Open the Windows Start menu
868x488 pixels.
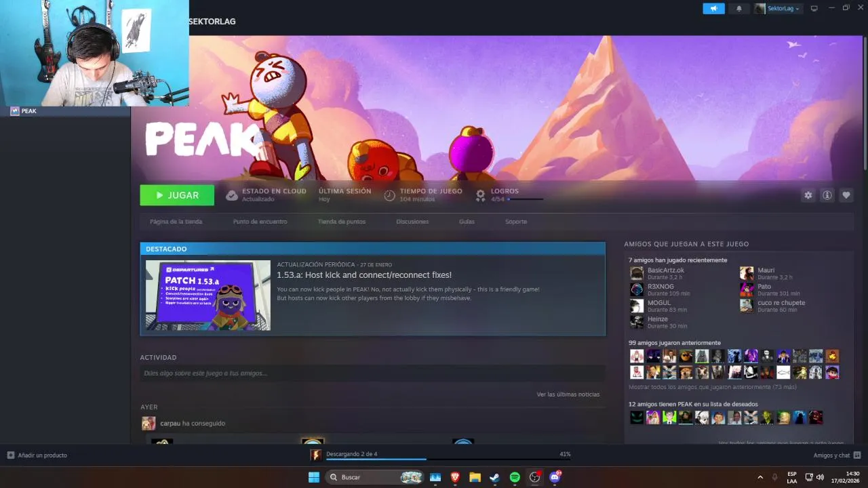tap(314, 477)
